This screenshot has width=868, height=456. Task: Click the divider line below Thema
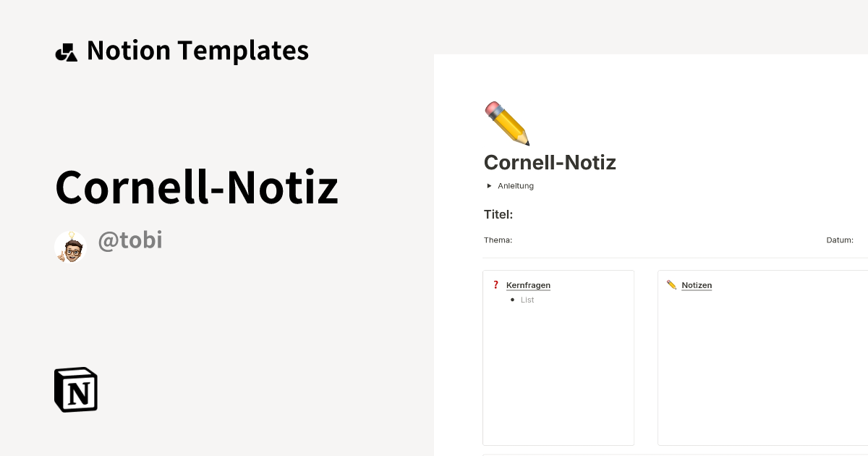673,258
